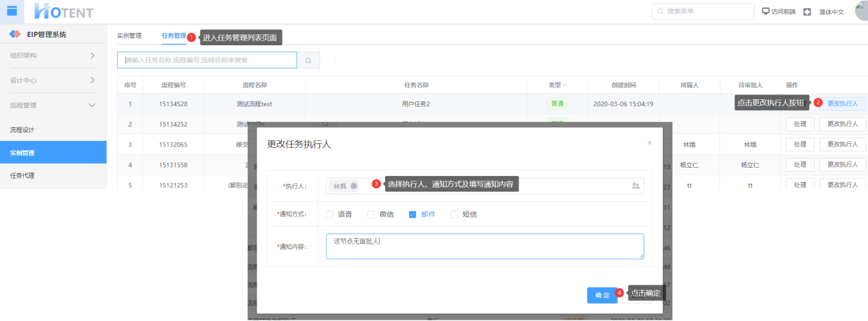The image size is (868, 321).
Task: Click process number 15134252 cell
Action: click(x=173, y=125)
